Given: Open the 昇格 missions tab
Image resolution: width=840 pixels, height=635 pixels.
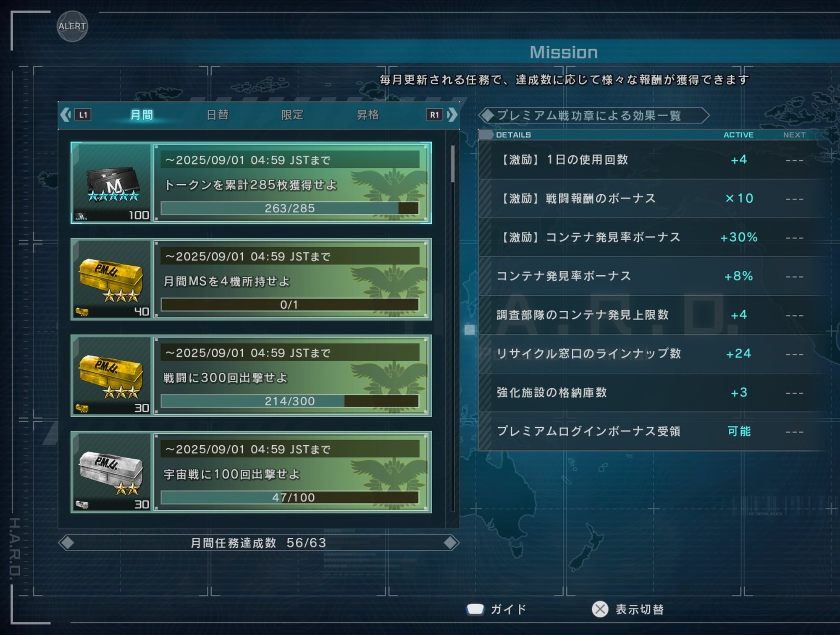Looking at the screenshot, I should [x=367, y=115].
